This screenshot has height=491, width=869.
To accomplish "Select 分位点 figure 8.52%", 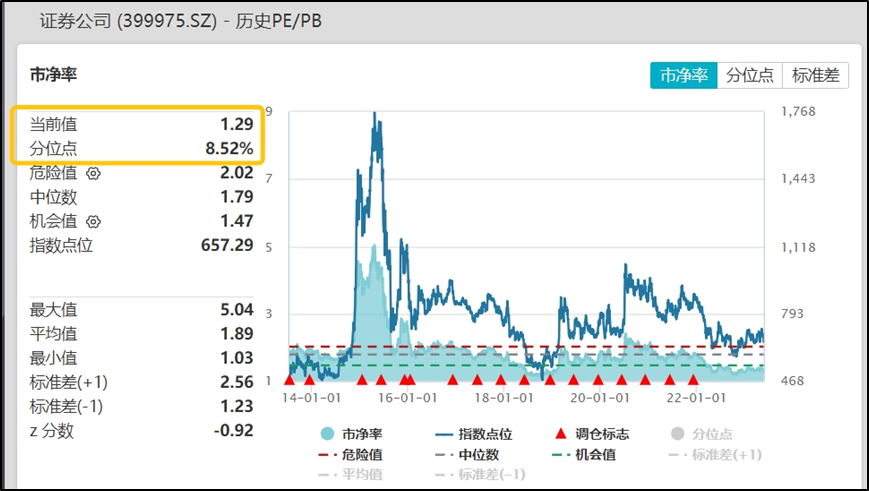I will pyautogui.click(x=229, y=149).
